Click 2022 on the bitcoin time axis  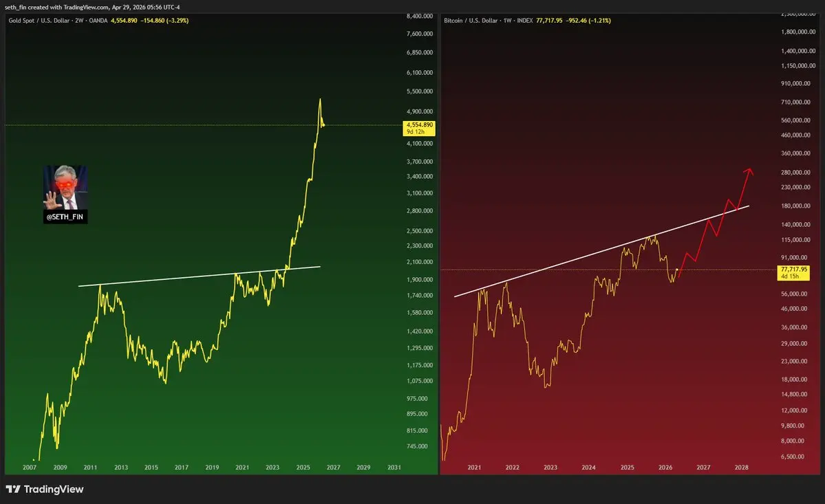tap(512, 467)
